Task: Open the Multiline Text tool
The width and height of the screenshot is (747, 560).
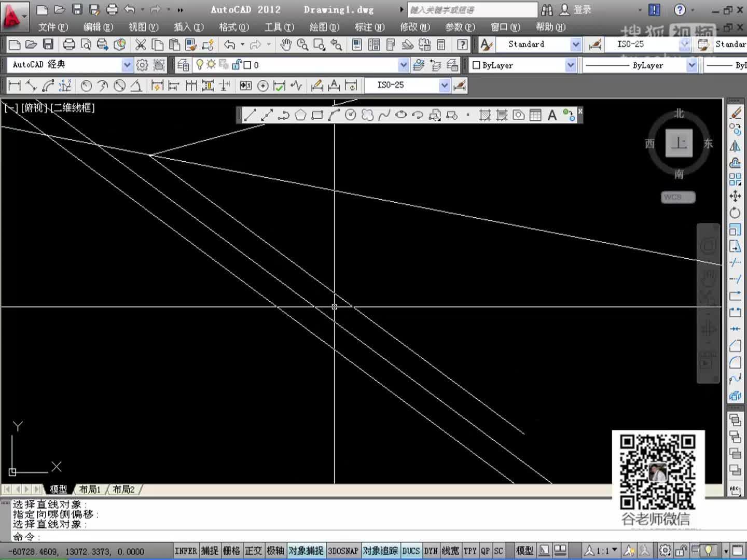Action: point(551,115)
